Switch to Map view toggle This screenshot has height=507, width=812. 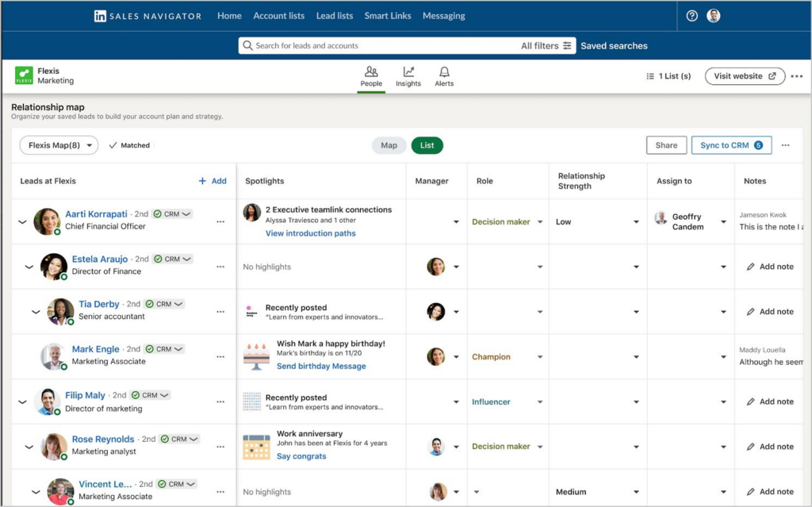[389, 145]
